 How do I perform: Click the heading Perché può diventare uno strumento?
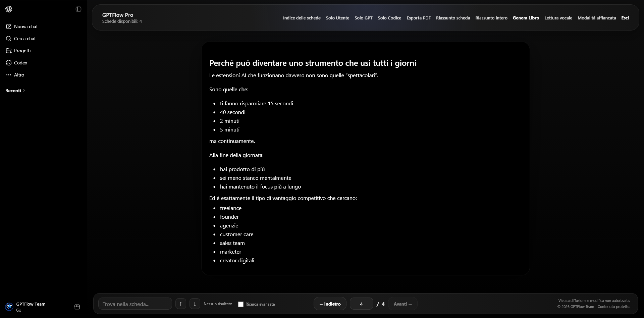point(313,63)
